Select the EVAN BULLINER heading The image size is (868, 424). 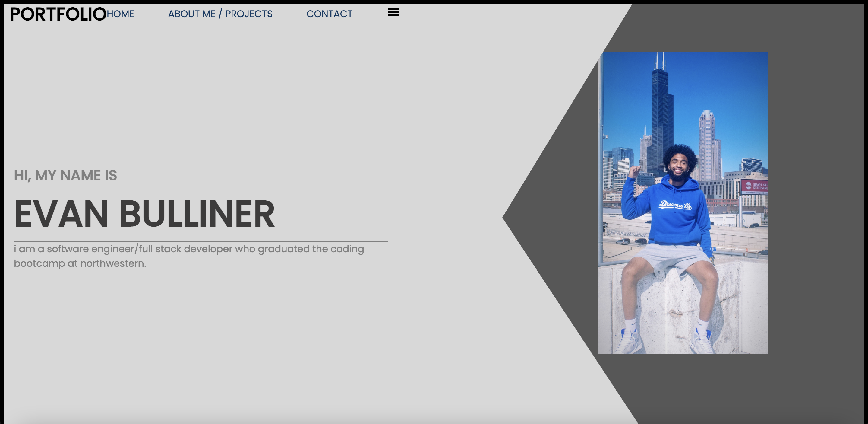[144, 214]
